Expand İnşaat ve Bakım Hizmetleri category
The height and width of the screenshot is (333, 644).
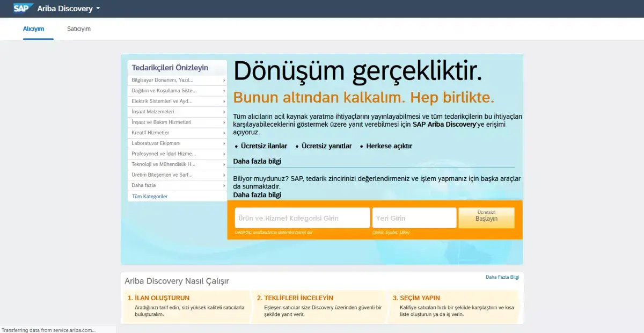point(178,122)
